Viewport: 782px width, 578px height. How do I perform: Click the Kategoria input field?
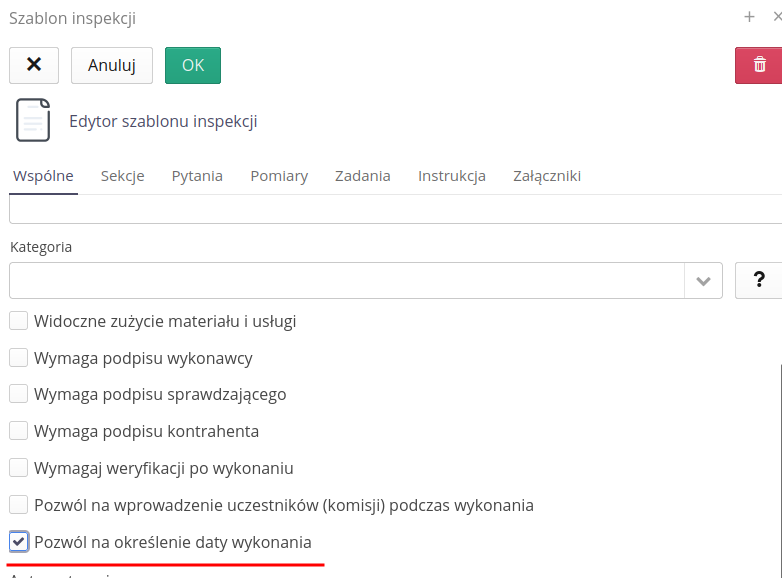pos(346,281)
